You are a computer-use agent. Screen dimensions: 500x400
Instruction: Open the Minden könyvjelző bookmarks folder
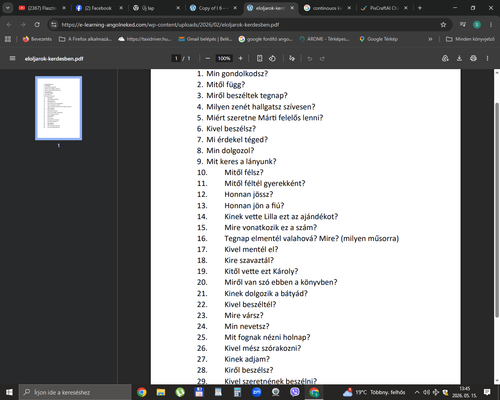pos(470,39)
